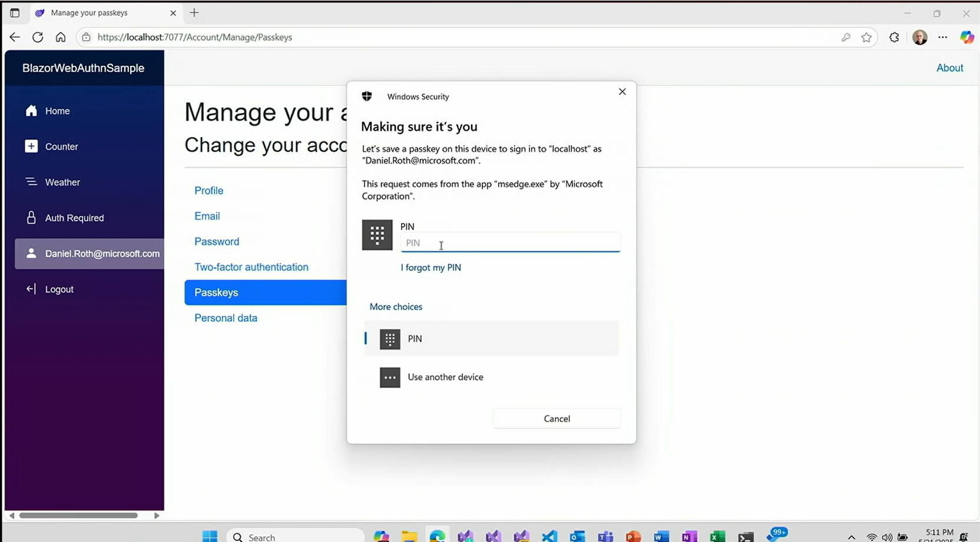980x542 pixels.
Task: Click the browser refresh icon
Action: point(38,37)
